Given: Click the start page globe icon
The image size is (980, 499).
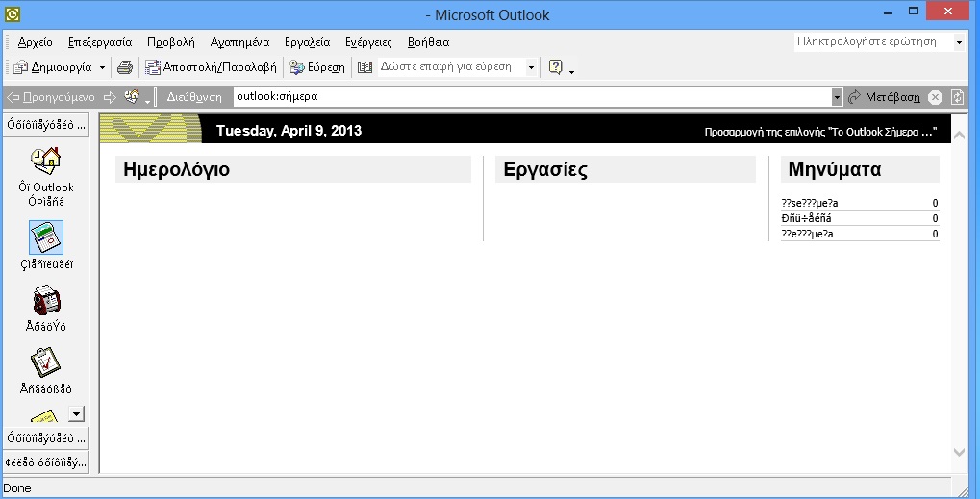Looking at the screenshot, I should pos(132,97).
